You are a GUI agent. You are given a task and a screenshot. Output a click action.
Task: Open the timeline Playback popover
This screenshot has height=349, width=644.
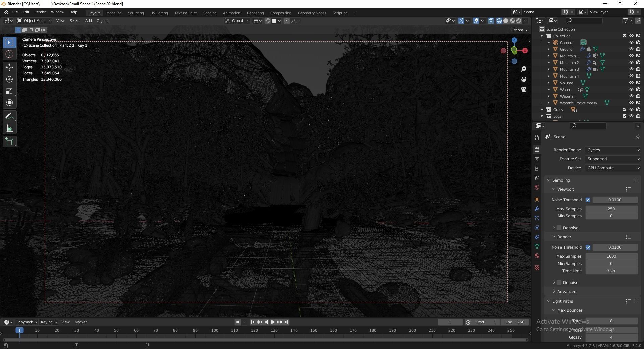coord(27,322)
